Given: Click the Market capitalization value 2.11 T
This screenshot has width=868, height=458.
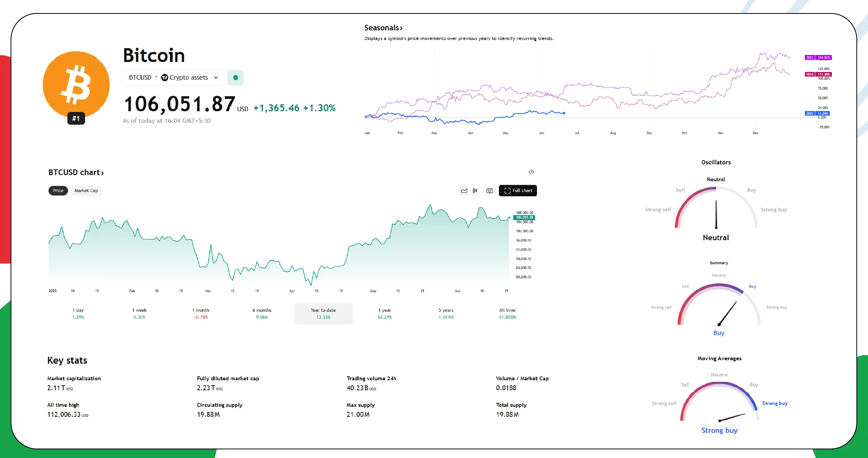Looking at the screenshot, I should [60, 388].
